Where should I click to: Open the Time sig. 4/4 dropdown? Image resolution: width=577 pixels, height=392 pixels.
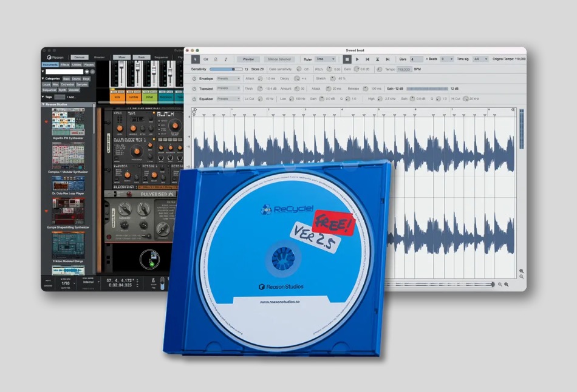[x=480, y=59]
